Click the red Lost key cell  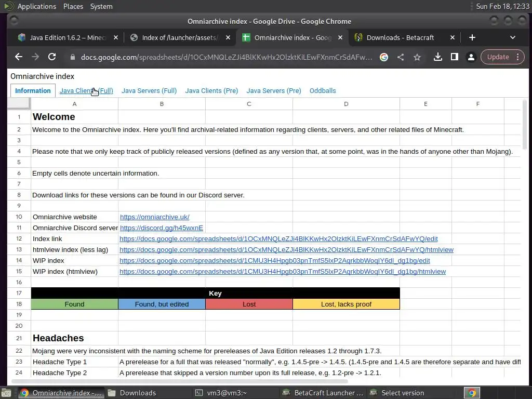pos(249,304)
